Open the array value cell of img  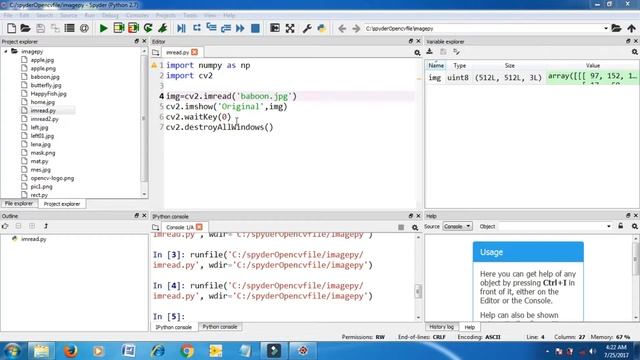click(x=592, y=78)
